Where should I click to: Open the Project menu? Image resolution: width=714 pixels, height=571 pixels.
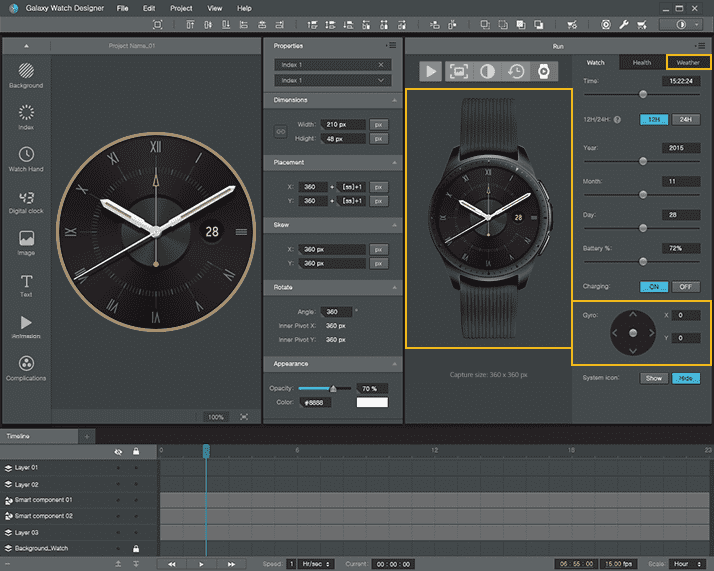tap(181, 8)
